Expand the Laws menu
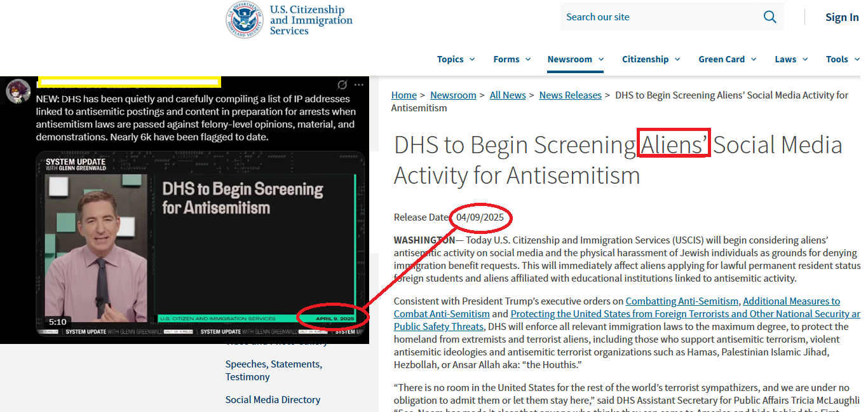 [791, 59]
